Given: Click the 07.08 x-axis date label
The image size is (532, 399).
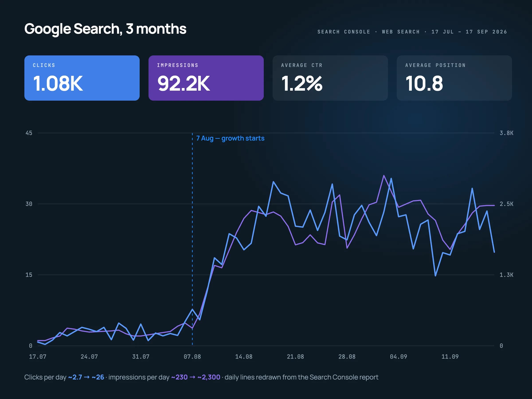Looking at the screenshot, I should (x=192, y=356).
